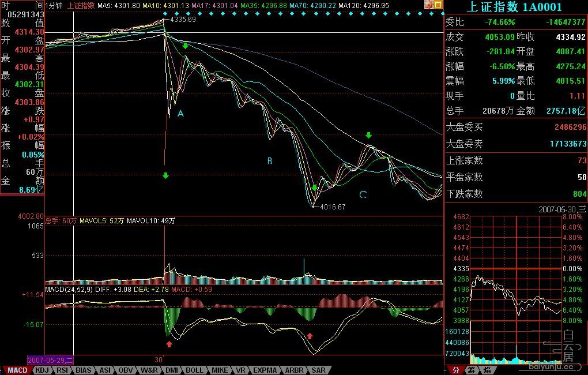Viewport: 588px width, 375px height.
Task: Click the 1分钟 period label
Action: point(54,6)
